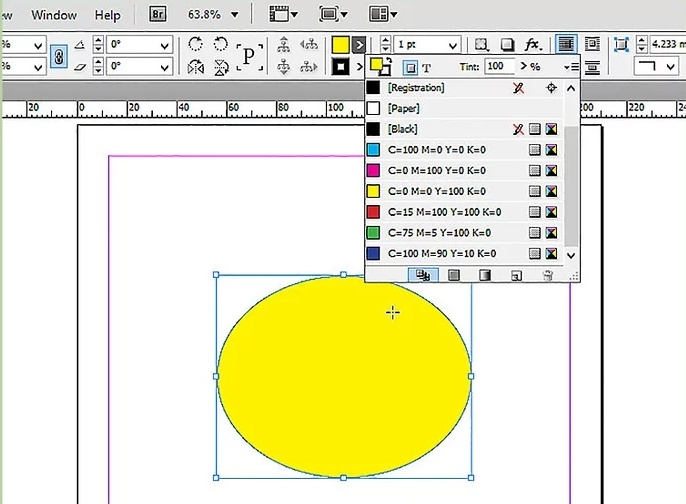Select the C=15 M=100 Y=100 K=0 red swatch
The image size is (686, 504).
click(x=464, y=212)
